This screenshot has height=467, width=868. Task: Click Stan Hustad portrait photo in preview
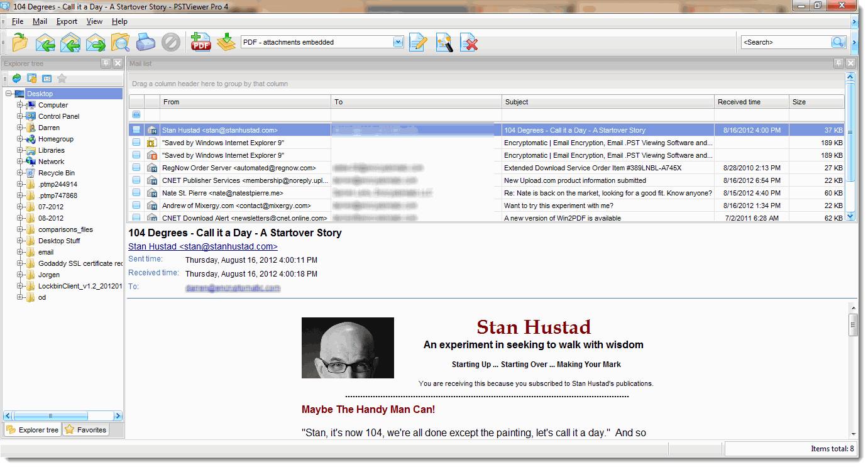348,348
